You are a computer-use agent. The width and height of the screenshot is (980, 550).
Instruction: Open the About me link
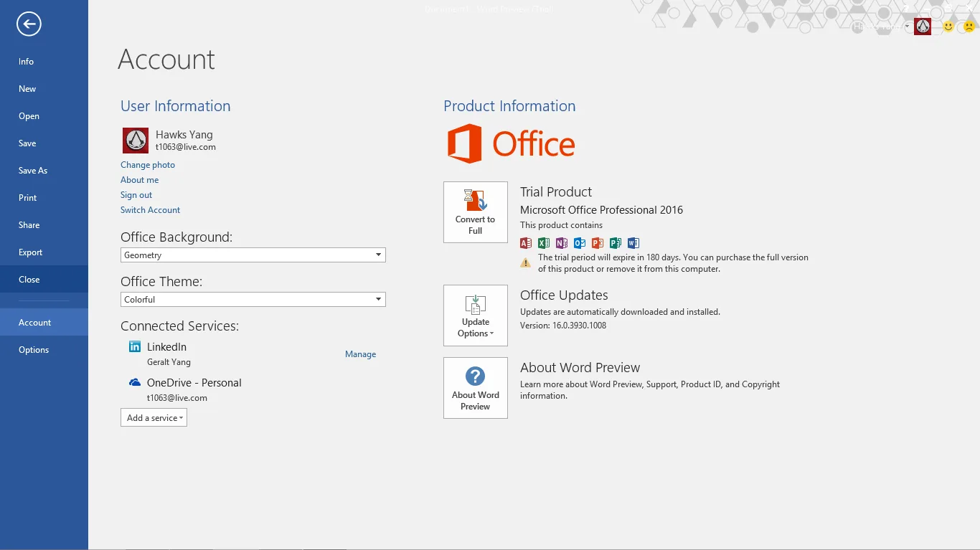coord(140,180)
